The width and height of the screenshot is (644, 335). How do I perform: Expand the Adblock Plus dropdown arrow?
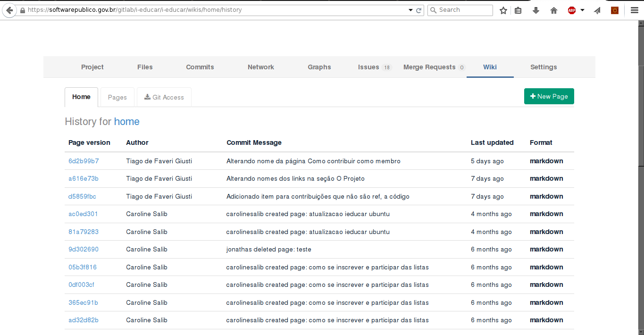583,10
